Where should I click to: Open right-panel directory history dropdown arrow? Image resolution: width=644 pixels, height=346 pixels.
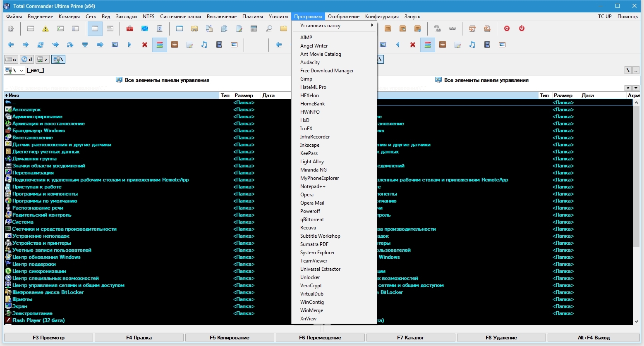click(636, 88)
